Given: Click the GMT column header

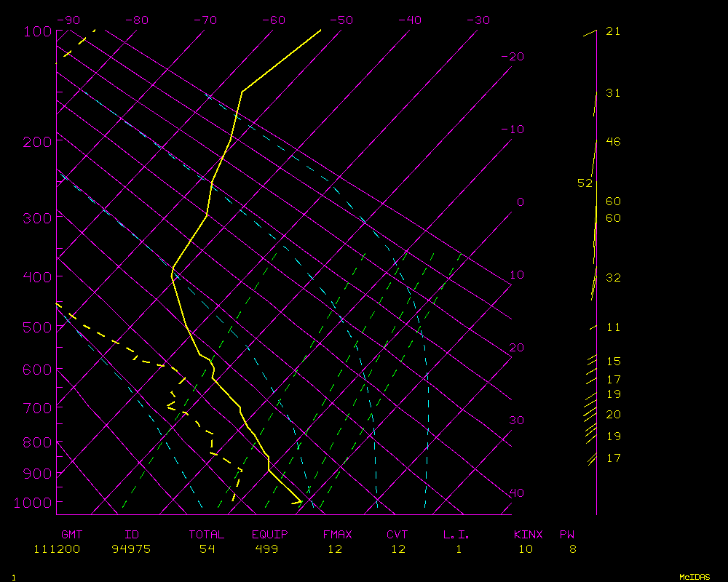Looking at the screenshot, I should (x=71, y=535).
